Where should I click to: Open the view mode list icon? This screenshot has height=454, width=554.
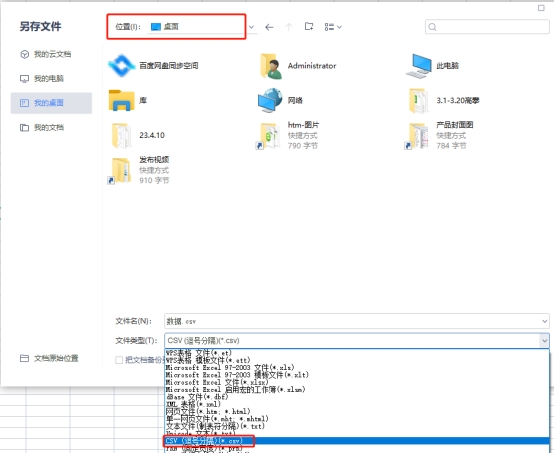pyautogui.click(x=332, y=27)
